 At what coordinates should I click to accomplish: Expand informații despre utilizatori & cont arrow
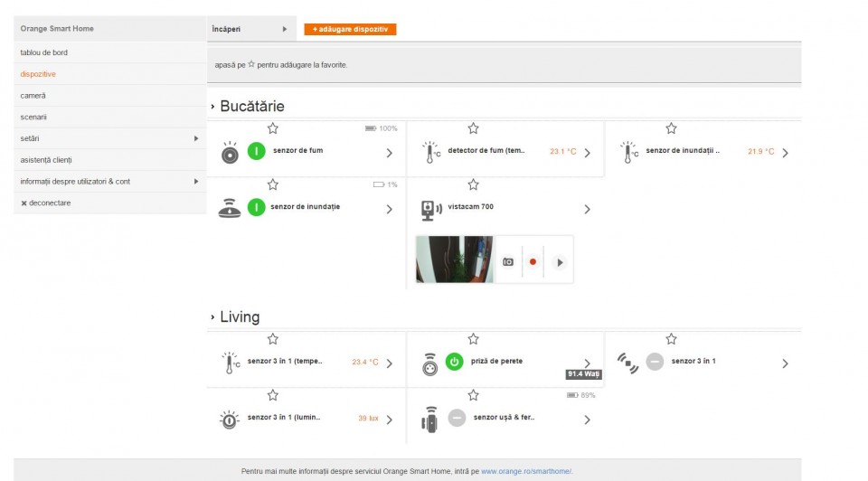pyautogui.click(x=196, y=182)
